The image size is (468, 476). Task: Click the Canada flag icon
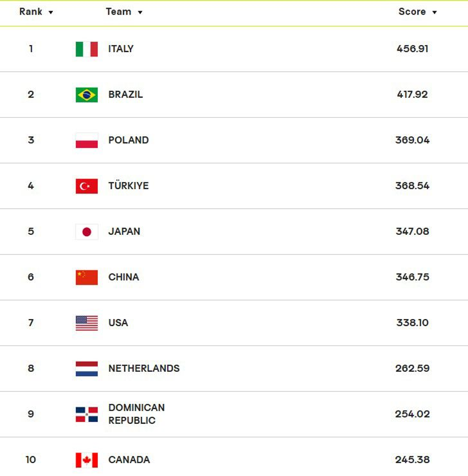coord(87,460)
